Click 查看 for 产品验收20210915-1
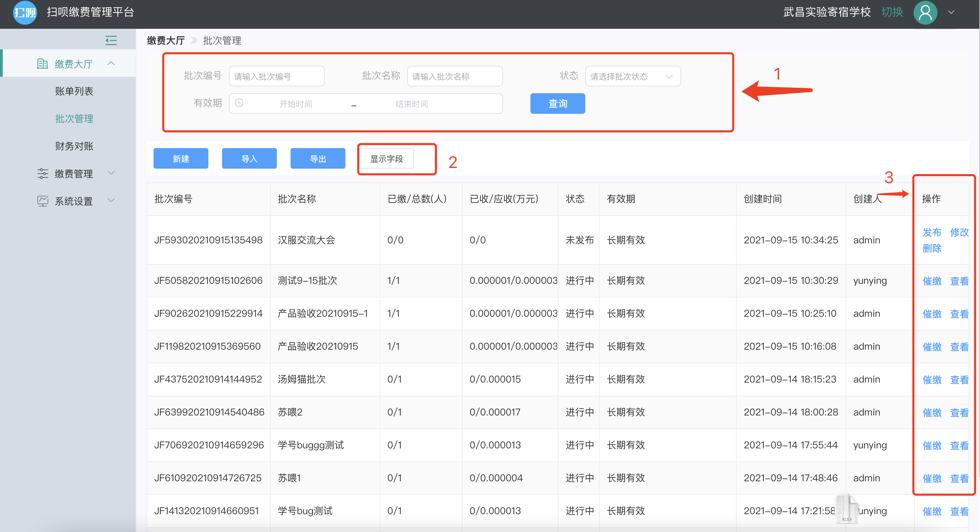The height and width of the screenshot is (532, 980). tap(959, 314)
